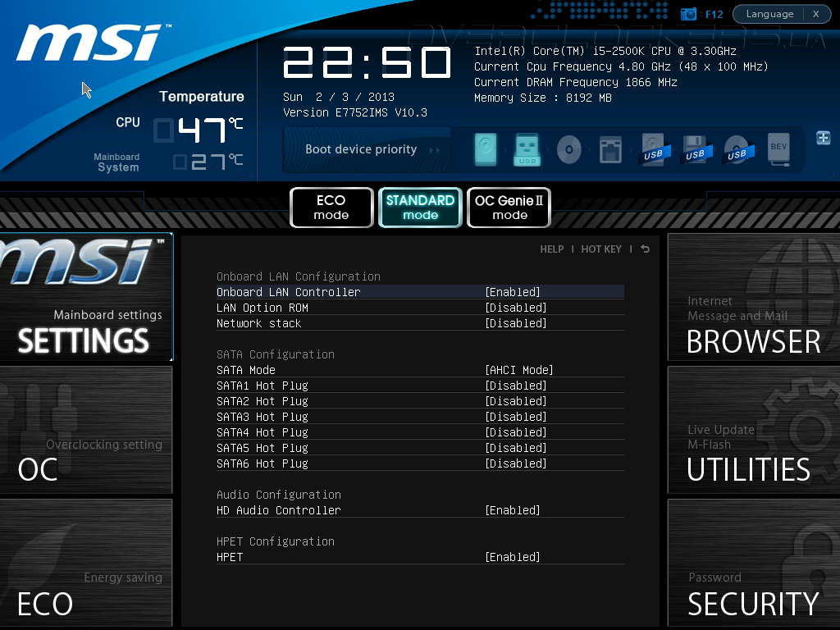Open SATA Mode AHCI Mode dropdown

519,370
